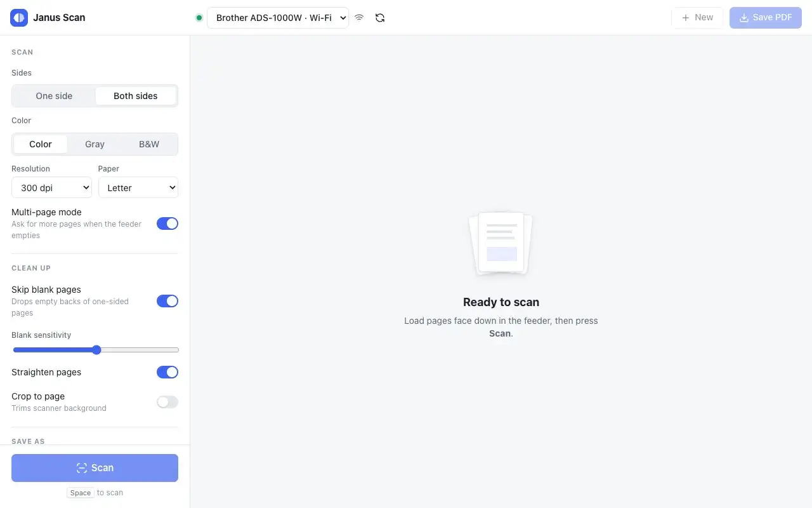Image resolution: width=812 pixels, height=508 pixels.
Task: Click the SAVE AS section header
Action: (28, 441)
